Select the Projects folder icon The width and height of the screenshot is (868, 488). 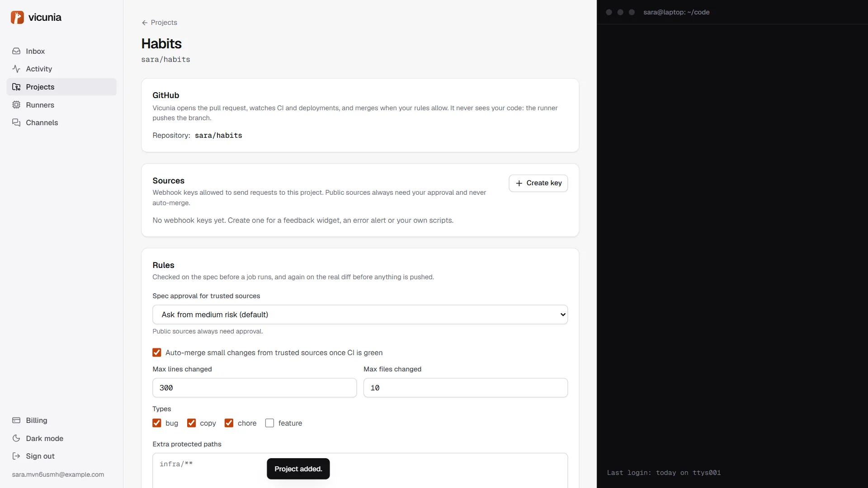click(x=16, y=87)
